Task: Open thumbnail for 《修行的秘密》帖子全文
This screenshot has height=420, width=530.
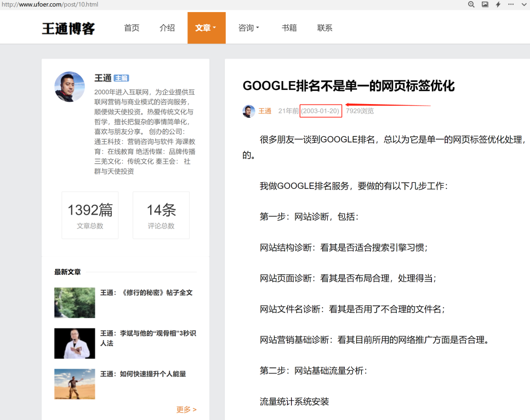Action: coord(75,302)
